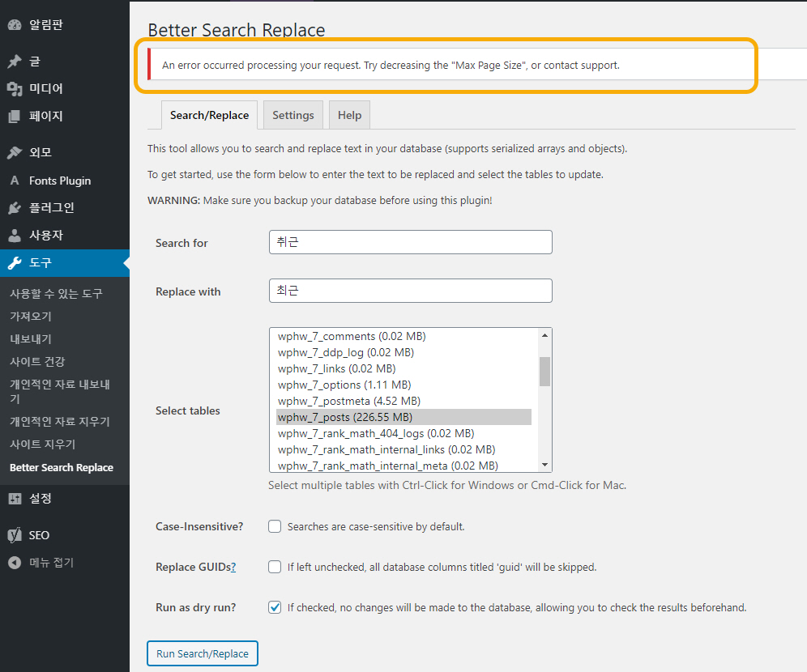
Task: Click the media icon beside 미디어
Action: tap(15, 89)
